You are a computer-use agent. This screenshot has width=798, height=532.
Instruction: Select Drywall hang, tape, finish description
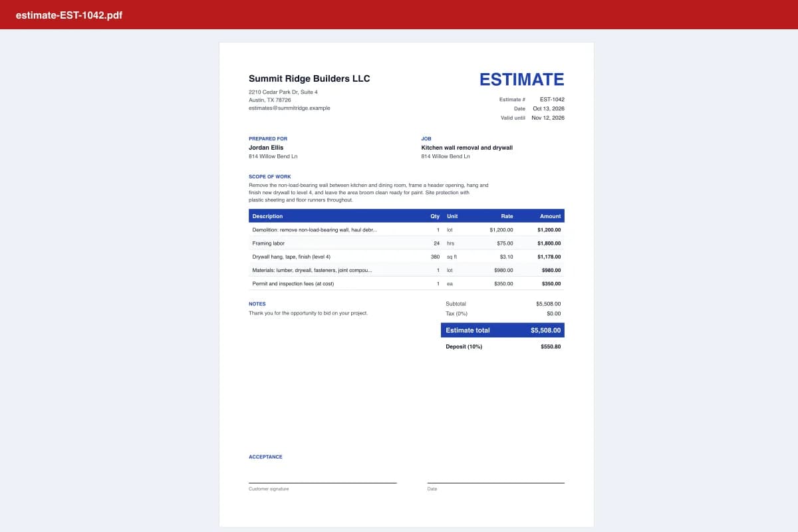click(x=291, y=257)
